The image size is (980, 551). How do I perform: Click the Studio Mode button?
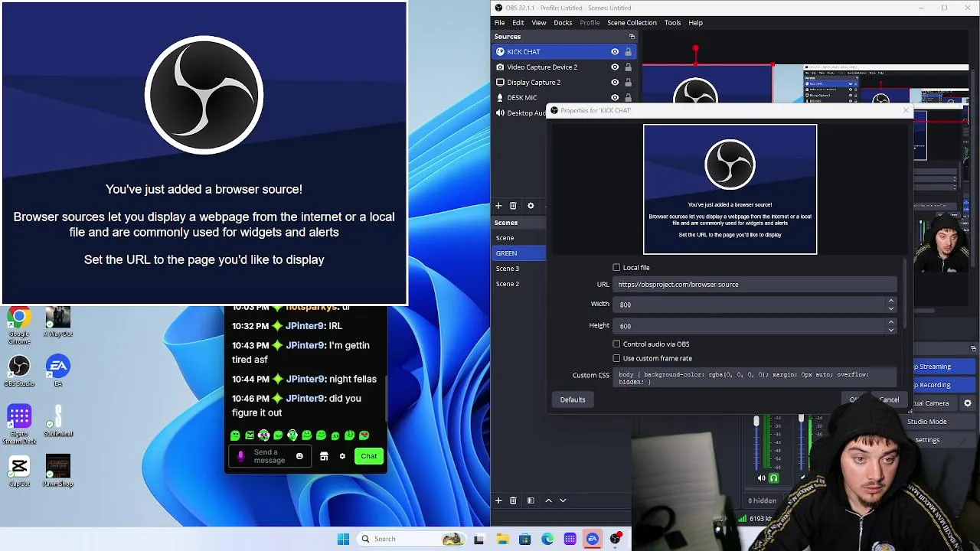(x=926, y=422)
